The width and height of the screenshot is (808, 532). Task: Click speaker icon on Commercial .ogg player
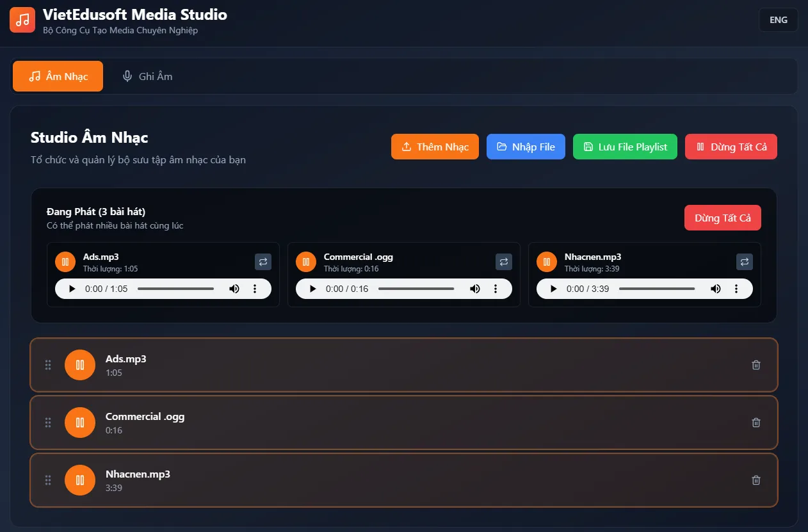pos(475,289)
